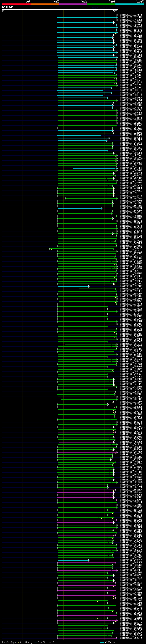
Task: Select hit label UniRef100_Q01595
Action: coord(131,631)
